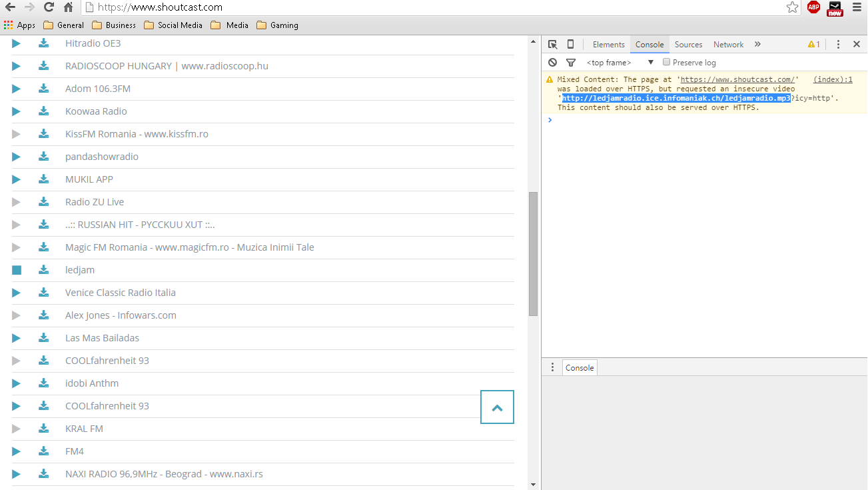Screen dimensions: 868x490
Task: Download the RUSSIAN HIT stream file
Action: 43,225
